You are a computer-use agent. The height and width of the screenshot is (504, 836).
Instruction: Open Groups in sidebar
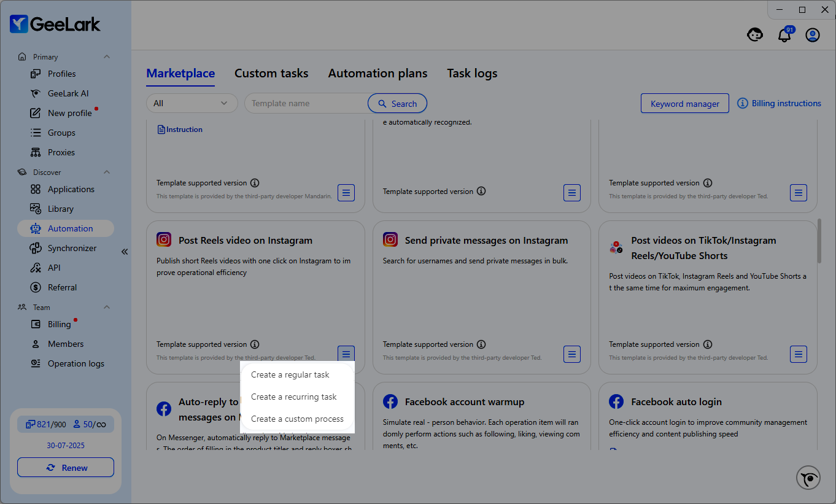pos(61,133)
